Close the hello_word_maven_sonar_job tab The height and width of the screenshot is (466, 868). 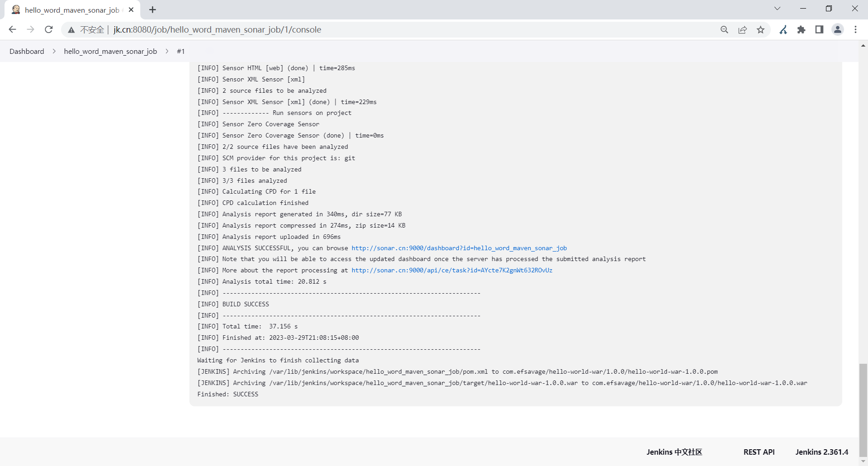point(131,10)
